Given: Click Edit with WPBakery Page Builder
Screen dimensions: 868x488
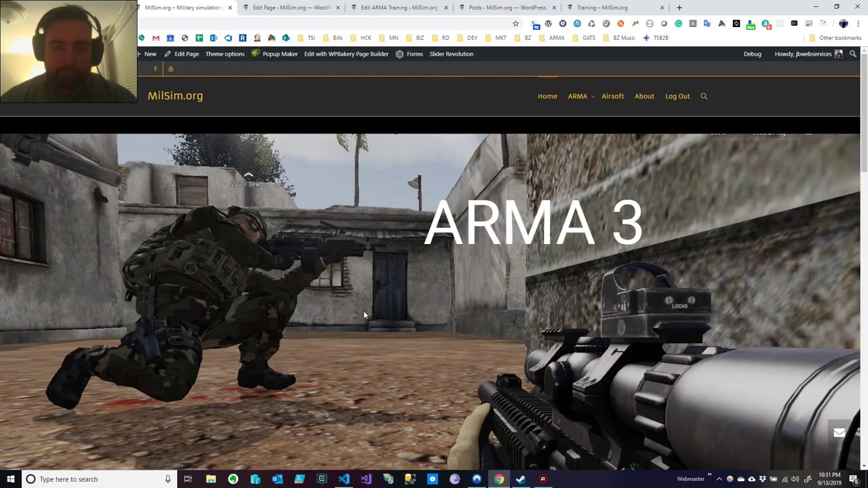Looking at the screenshot, I should tap(347, 54).
